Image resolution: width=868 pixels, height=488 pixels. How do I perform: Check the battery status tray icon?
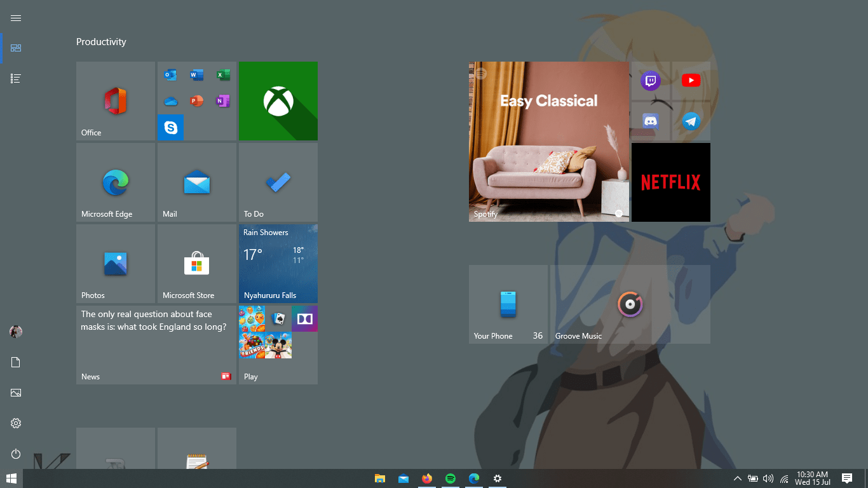point(753,478)
